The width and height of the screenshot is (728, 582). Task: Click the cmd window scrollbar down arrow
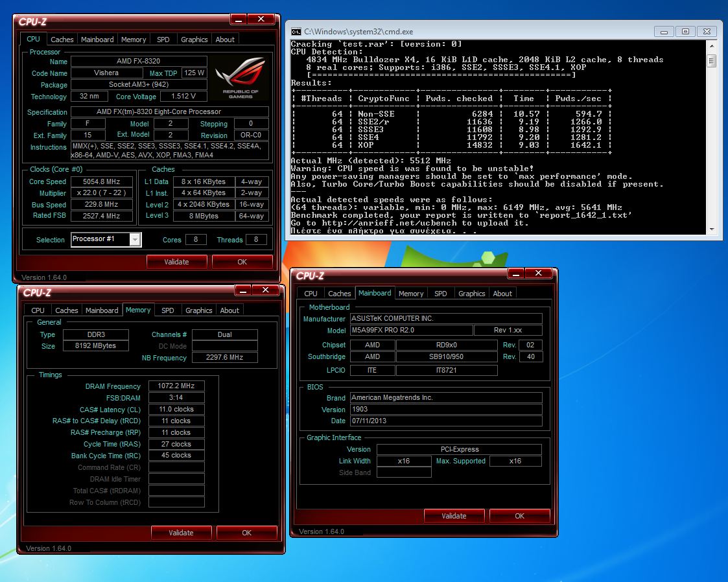pos(711,229)
